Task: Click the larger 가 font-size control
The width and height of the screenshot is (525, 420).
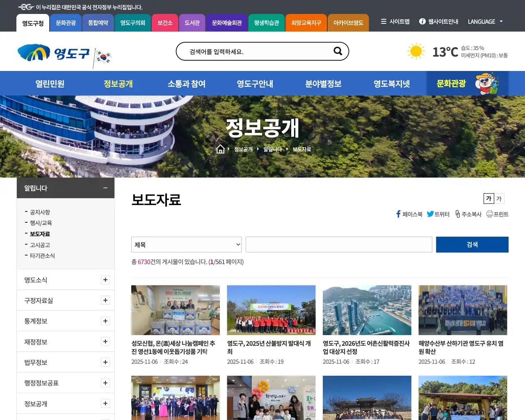Action: coord(488,199)
